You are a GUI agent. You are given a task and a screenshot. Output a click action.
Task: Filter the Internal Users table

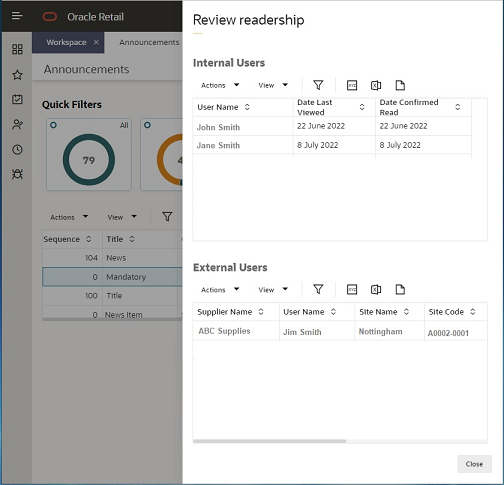318,85
